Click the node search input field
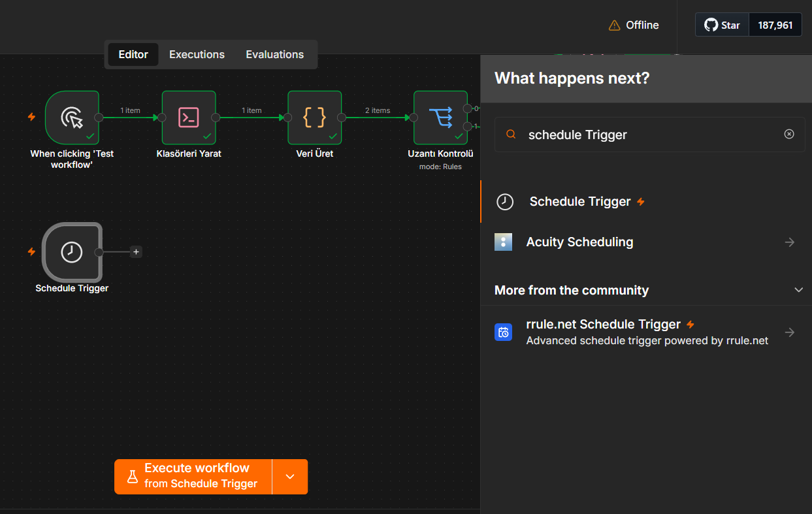The height and width of the screenshot is (514, 812). pyautogui.click(x=650, y=135)
